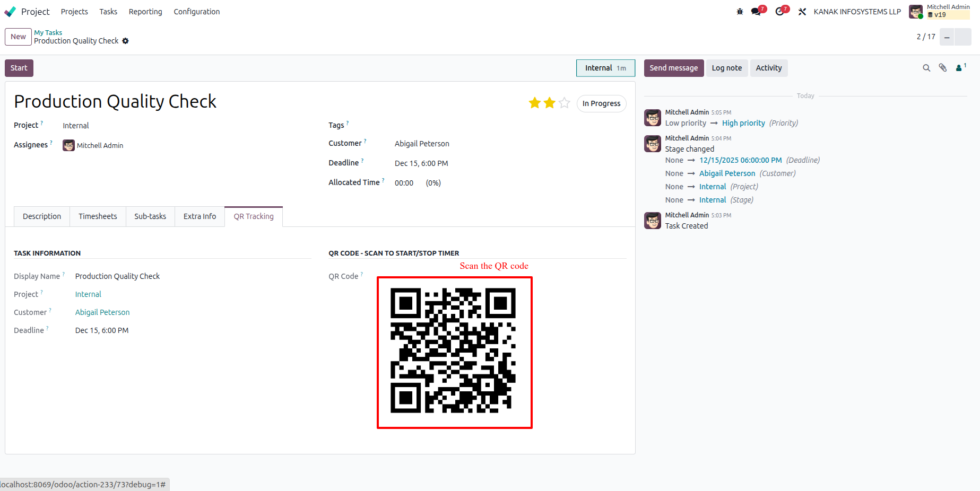The width and height of the screenshot is (980, 491).
Task: Select the QR Tracking tab
Action: [x=254, y=216]
